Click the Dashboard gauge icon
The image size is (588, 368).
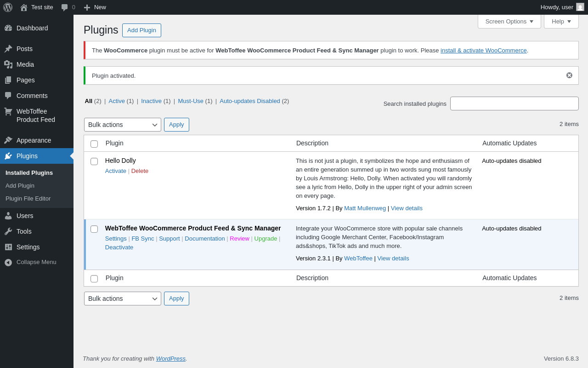click(x=8, y=28)
